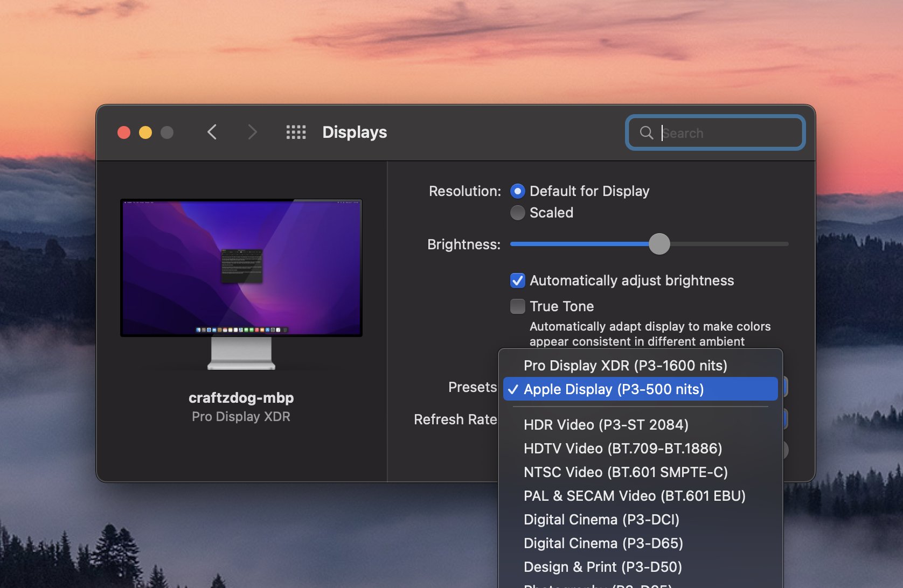Adjust the Brightness slider
The image size is (903, 588).
[659, 244]
